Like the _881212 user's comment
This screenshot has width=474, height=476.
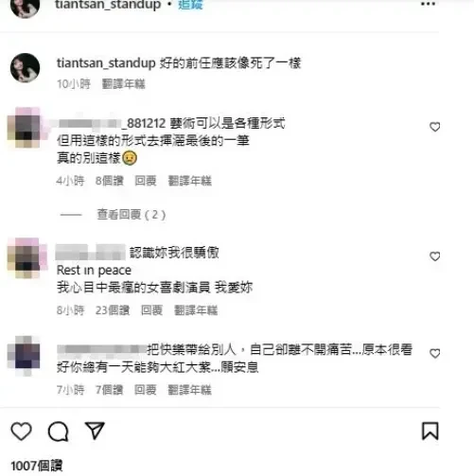[x=435, y=127]
